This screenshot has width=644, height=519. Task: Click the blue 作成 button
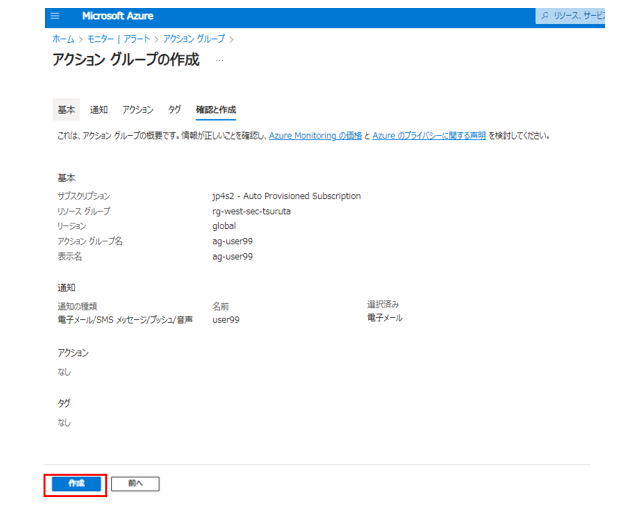pos(76,484)
